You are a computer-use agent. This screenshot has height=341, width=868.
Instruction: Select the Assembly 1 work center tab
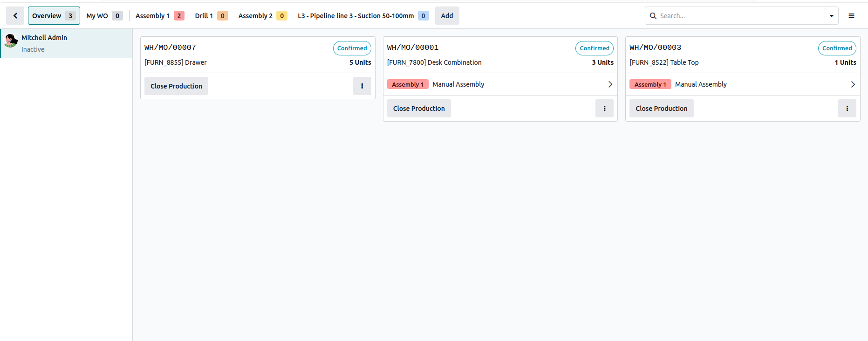[x=160, y=16]
